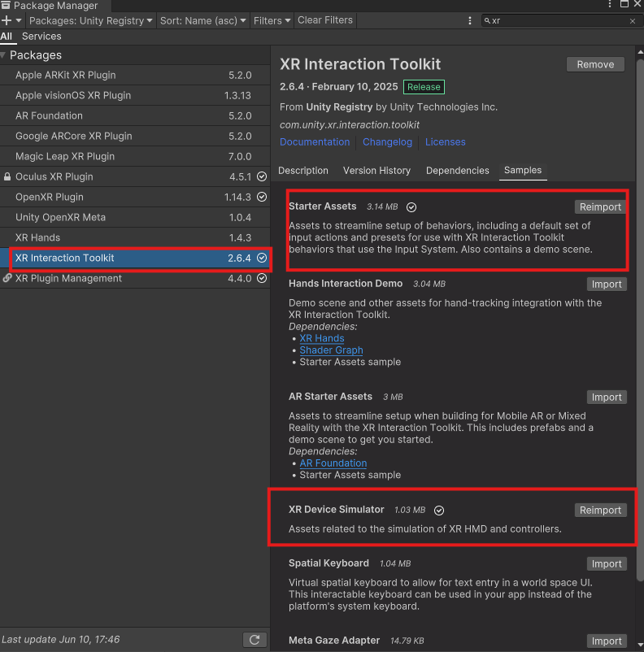Viewport: 644px width, 652px height.
Task: Click the Release tag label
Action: [424, 87]
